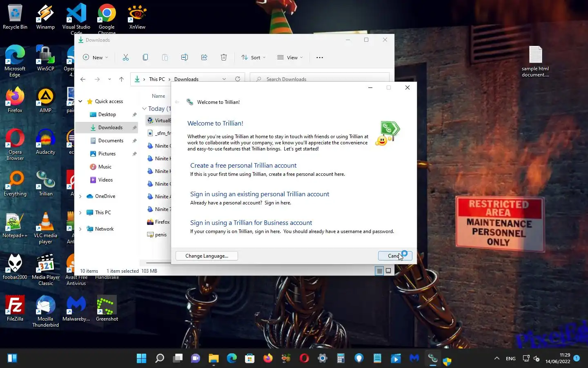Viewport: 588px width, 368px height.
Task: Open the Sort dropdown in Downloads toolbar
Action: click(x=254, y=57)
